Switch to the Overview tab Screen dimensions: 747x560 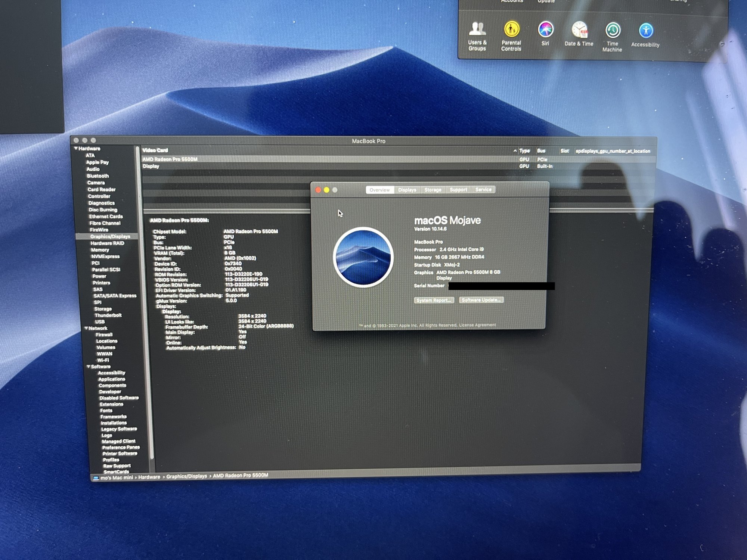pyautogui.click(x=379, y=190)
